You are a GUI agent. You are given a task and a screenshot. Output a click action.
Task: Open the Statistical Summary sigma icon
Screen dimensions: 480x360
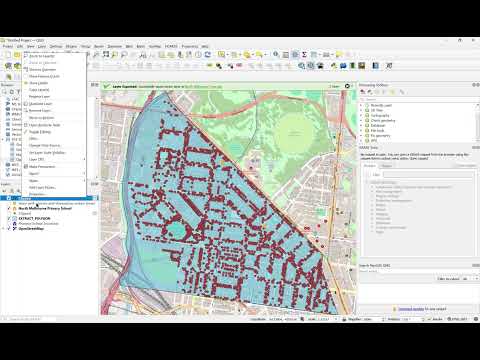(x=304, y=55)
